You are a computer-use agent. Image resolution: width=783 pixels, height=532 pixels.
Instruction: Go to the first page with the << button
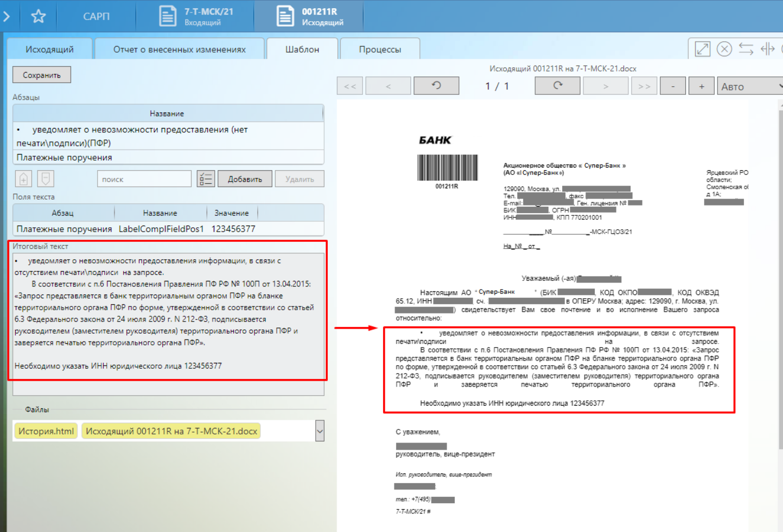(350, 86)
